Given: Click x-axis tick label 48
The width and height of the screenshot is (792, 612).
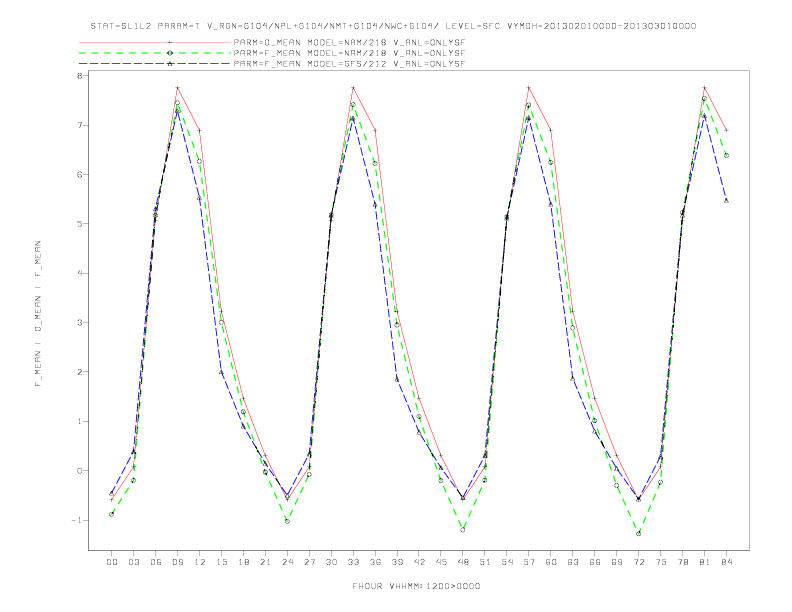Looking at the screenshot, I should [463, 562].
